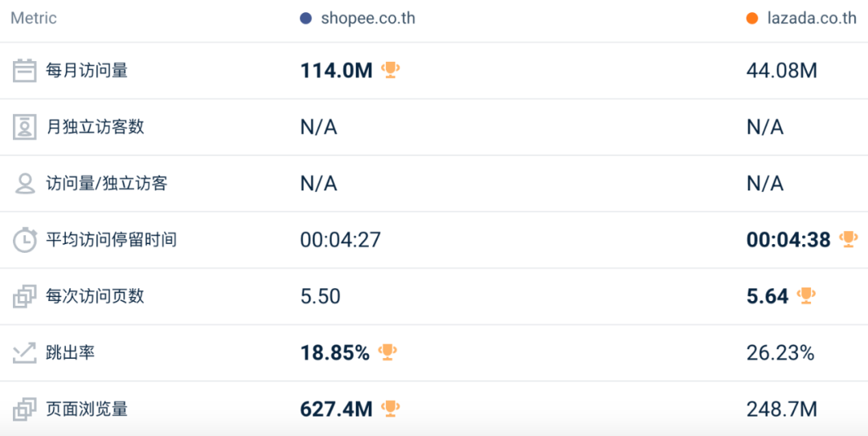Click lazada visit duration 00:04:38
The image size is (868, 436).
789,240
